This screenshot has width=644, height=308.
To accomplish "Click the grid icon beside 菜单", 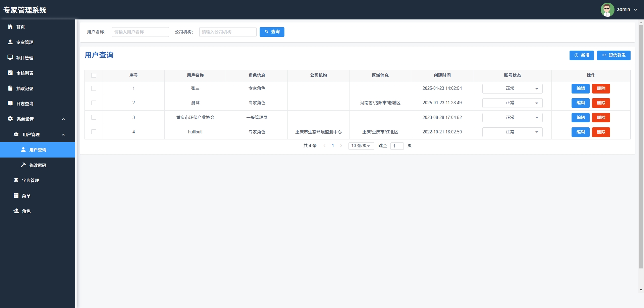I will coord(16,195).
